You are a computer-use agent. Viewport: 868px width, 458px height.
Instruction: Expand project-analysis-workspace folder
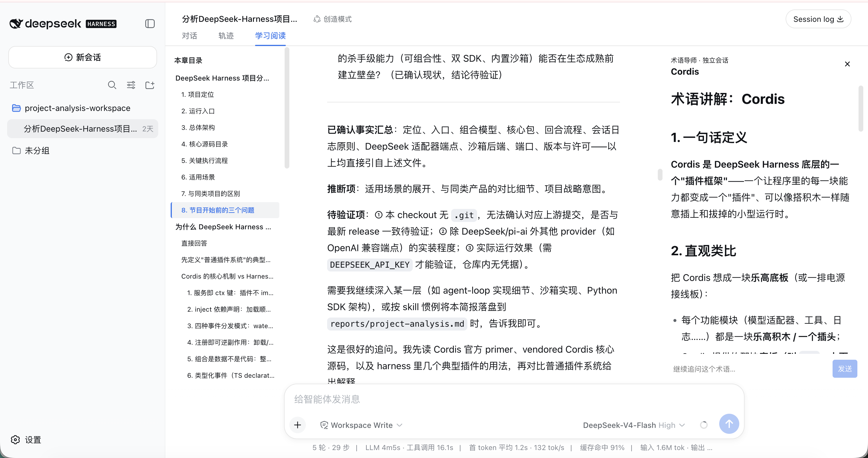coord(83,108)
